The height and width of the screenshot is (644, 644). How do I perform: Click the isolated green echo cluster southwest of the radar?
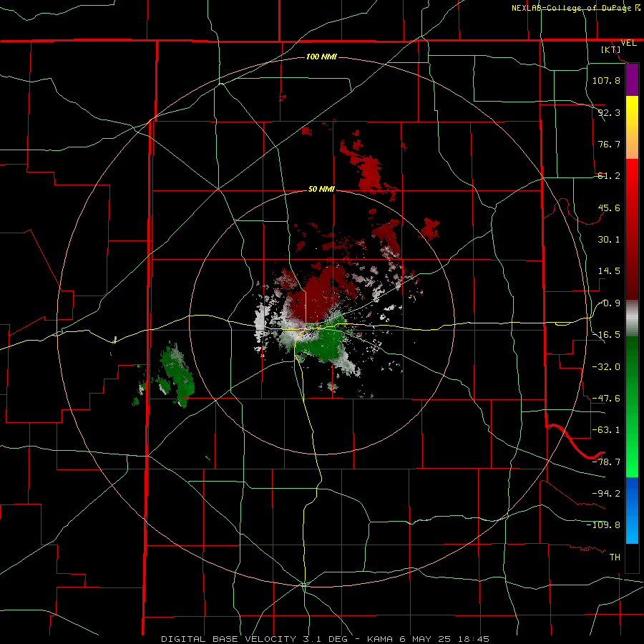tap(177, 376)
